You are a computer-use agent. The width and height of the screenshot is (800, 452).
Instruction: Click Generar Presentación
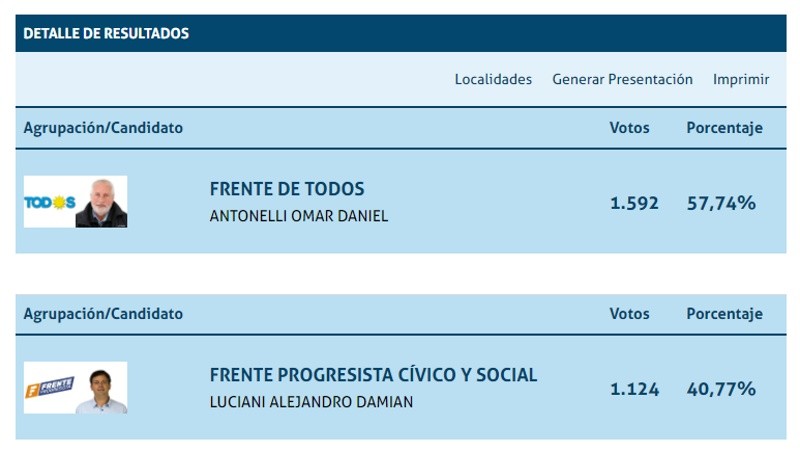pos(622,80)
